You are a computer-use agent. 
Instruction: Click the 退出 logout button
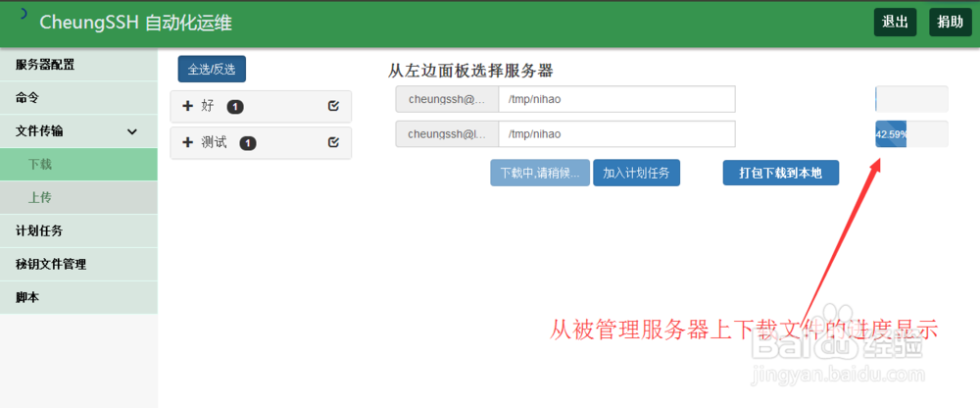tap(895, 22)
